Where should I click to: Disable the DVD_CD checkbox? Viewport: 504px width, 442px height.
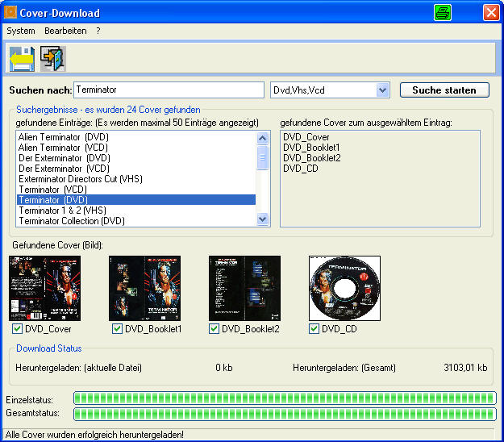point(314,329)
